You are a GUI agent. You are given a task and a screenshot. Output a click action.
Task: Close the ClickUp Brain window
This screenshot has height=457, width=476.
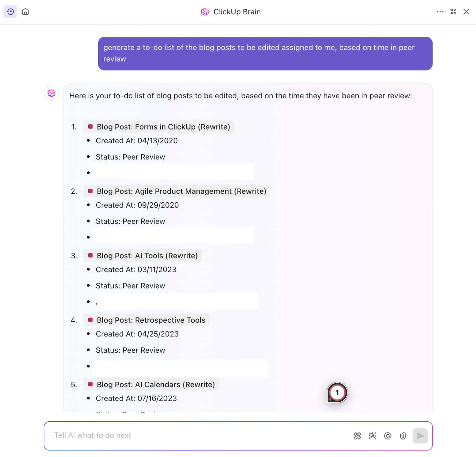tap(466, 11)
